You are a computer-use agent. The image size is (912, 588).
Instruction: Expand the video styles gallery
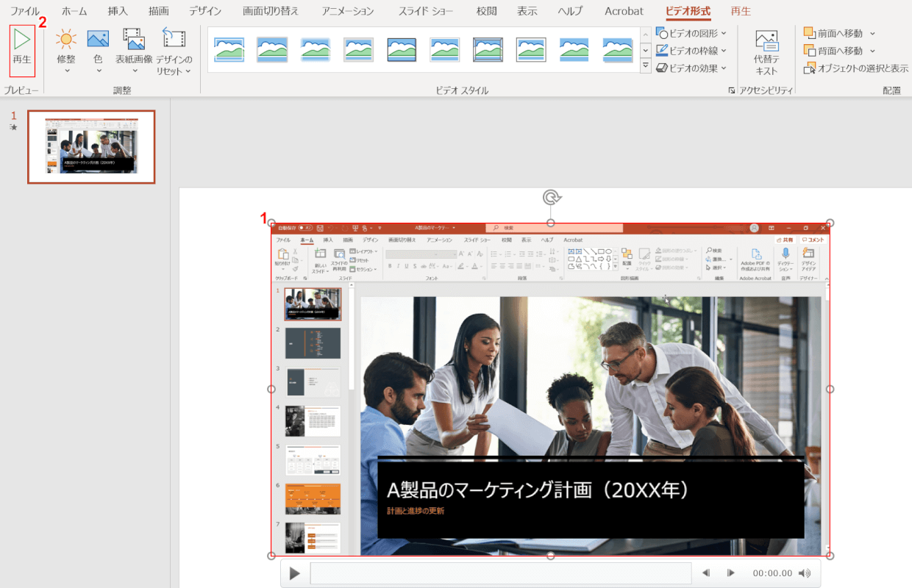click(x=646, y=66)
